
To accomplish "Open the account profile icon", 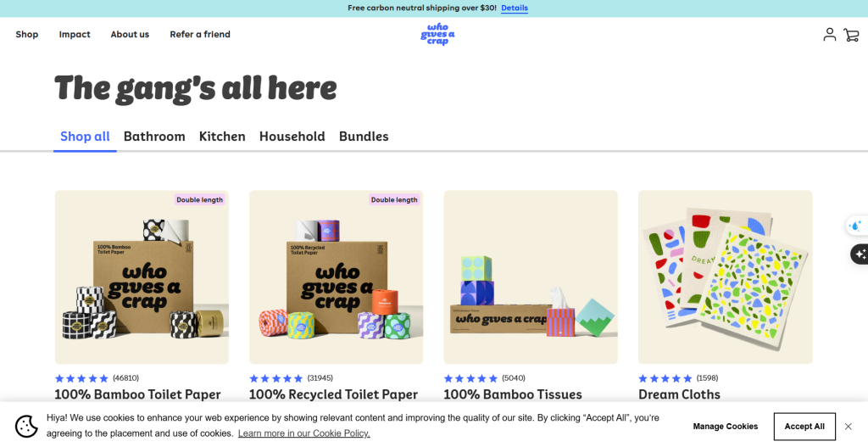I will 829,34.
